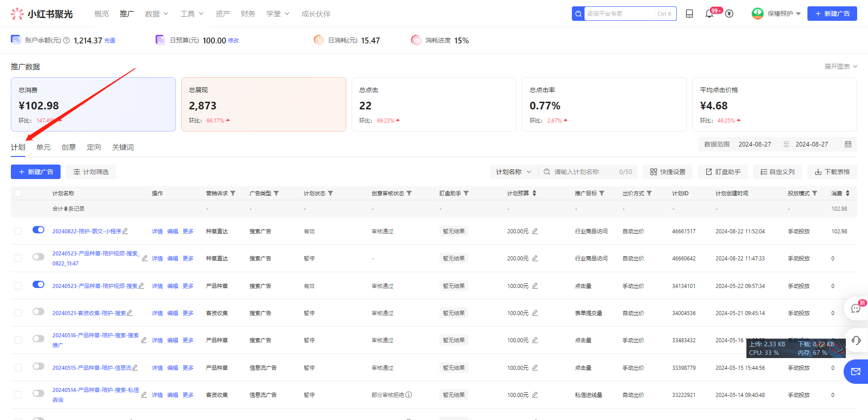Check the row with plan ID 46660642
868x420 pixels.
18,258
